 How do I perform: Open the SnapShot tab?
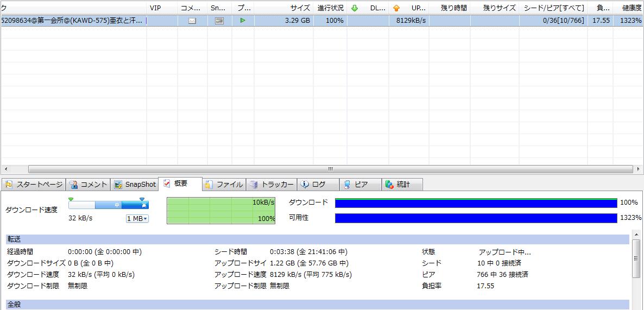[x=135, y=185]
